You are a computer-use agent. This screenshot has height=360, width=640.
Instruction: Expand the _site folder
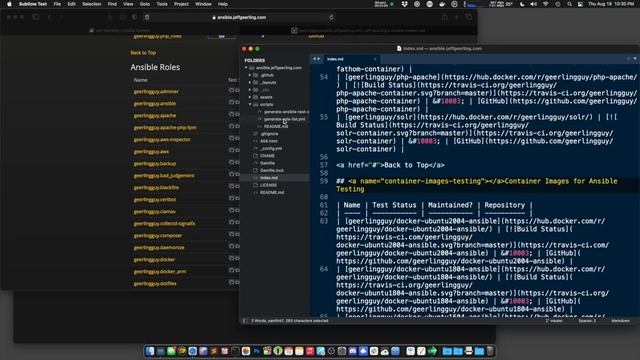click(x=250, y=90)
